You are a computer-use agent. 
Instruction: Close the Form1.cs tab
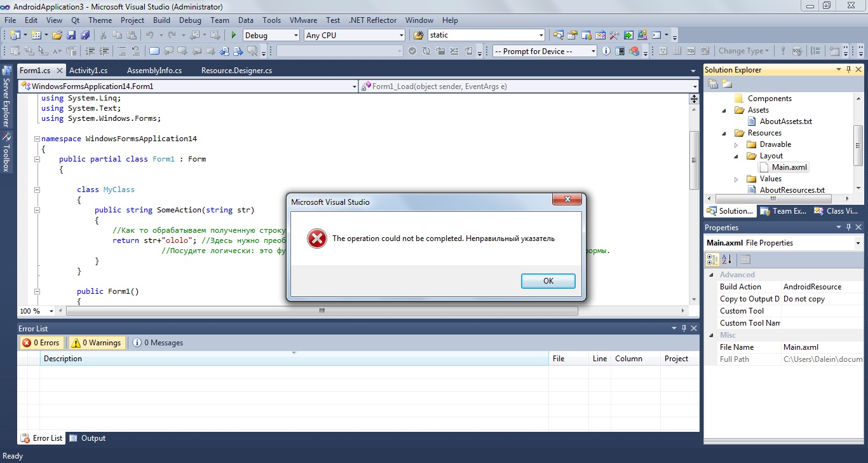click(x=59, y=71)
